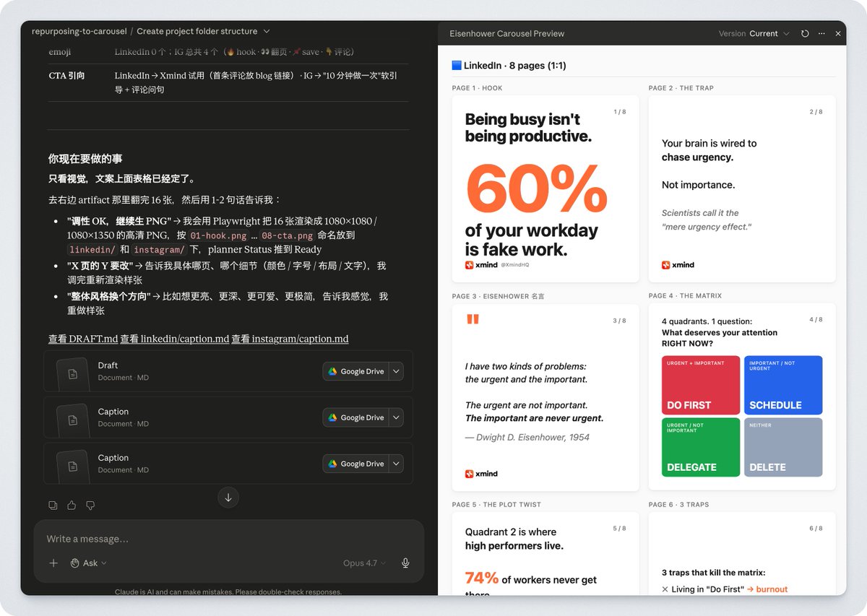
Task: Open the Ask mode dropdown
Action: pyautogui.click(x=89, y=563)
